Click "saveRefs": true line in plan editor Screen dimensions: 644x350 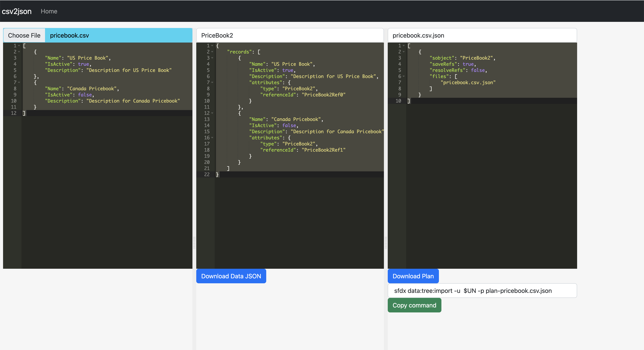pyautogui.click(x=453, y=64)
